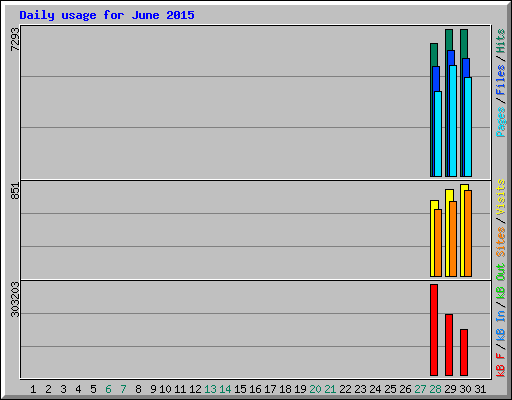Click the Visits legend label
The height and width of the screenshot is (400, 512).
[x=501, y=197]
